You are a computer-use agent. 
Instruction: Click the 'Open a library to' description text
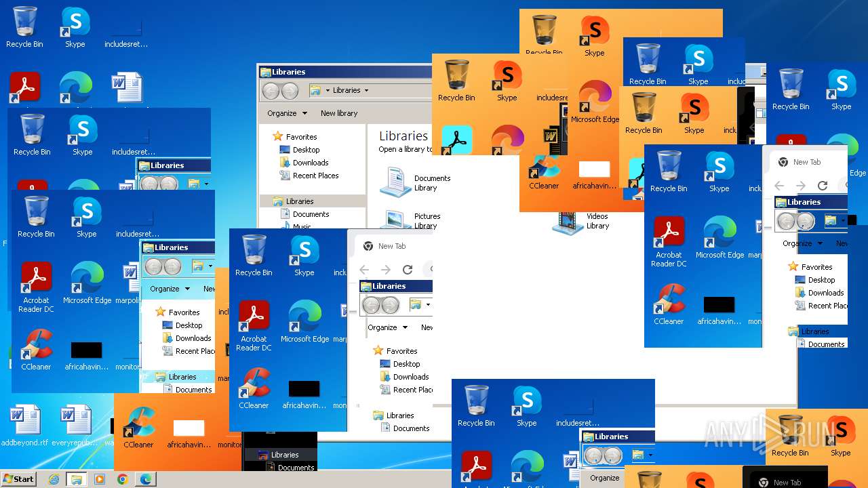406,149
